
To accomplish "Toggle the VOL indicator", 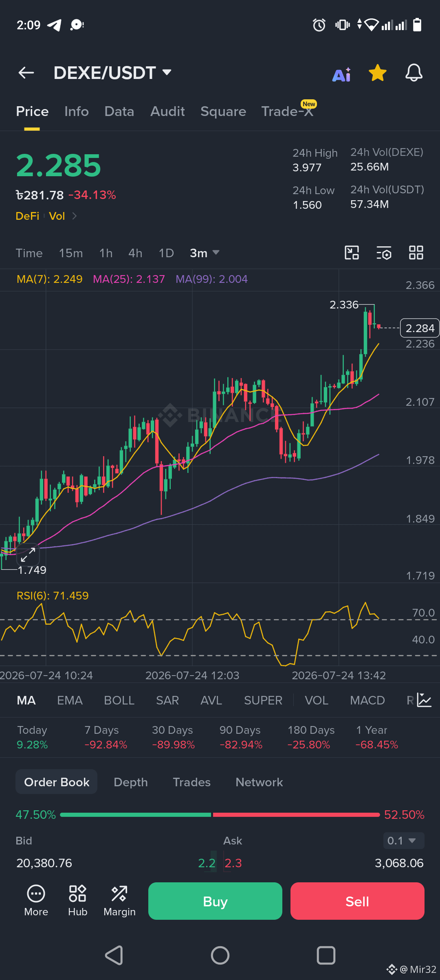I will point(317,700).
